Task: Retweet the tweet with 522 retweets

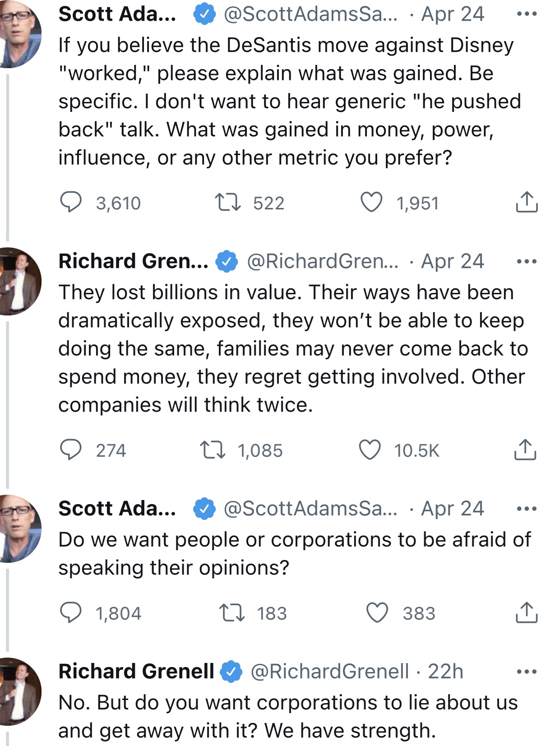Action: click(227, 202)
